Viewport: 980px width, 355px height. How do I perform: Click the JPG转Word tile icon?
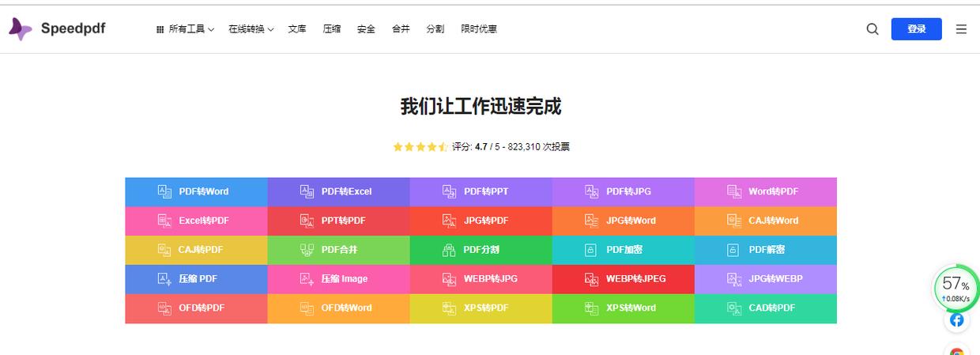coord(591,221)
